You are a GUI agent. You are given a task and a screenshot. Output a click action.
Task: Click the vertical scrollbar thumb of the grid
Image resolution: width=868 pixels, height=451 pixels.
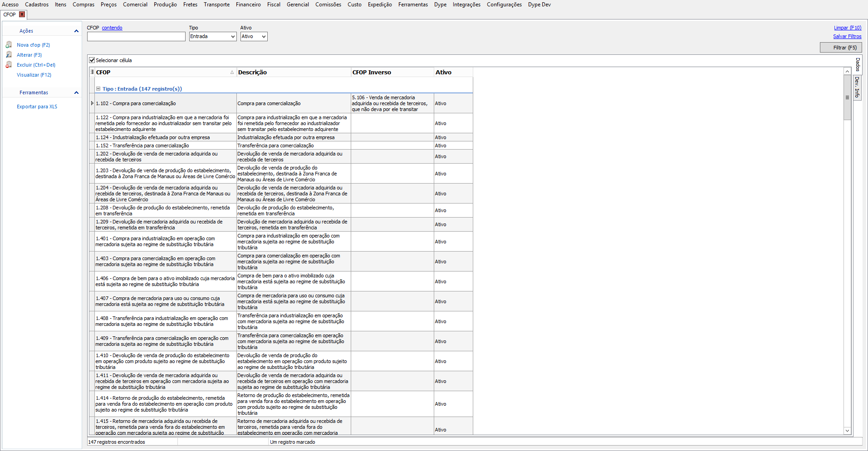847,97
